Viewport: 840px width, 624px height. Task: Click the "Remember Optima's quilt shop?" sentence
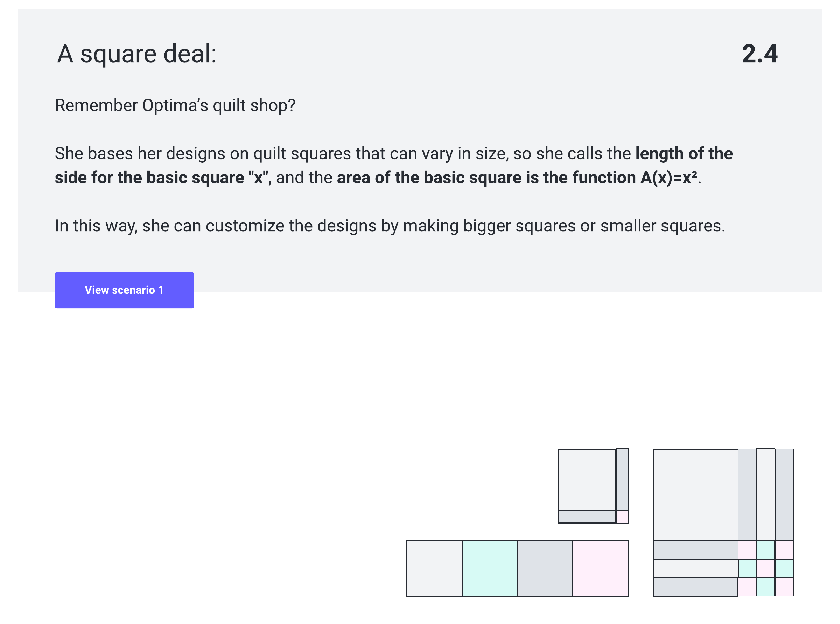(175, 105)
